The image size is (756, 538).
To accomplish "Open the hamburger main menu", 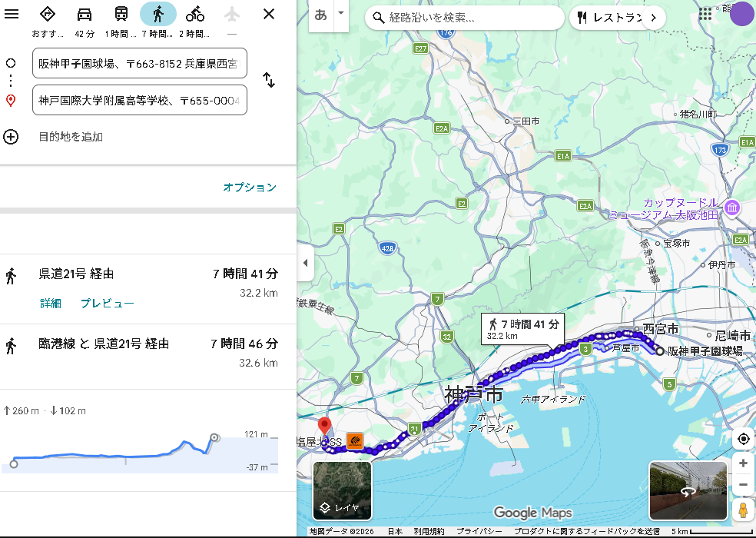I will point(12,14).
